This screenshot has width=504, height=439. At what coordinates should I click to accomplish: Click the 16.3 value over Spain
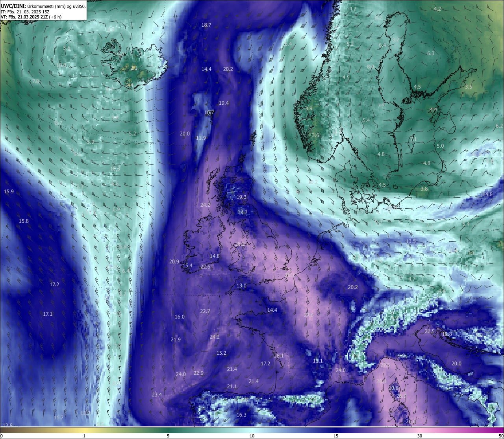(241, 415)
